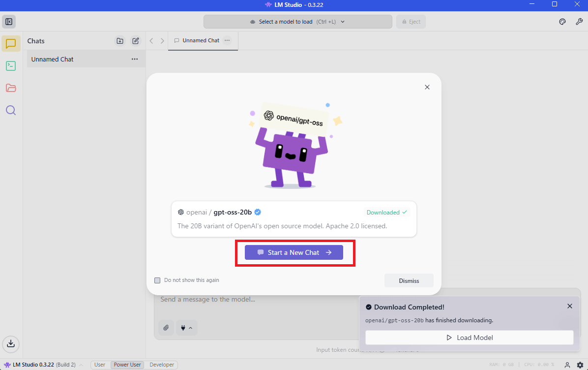
Task: Switch to Developer mode
Action: click(x=162, y=365)
